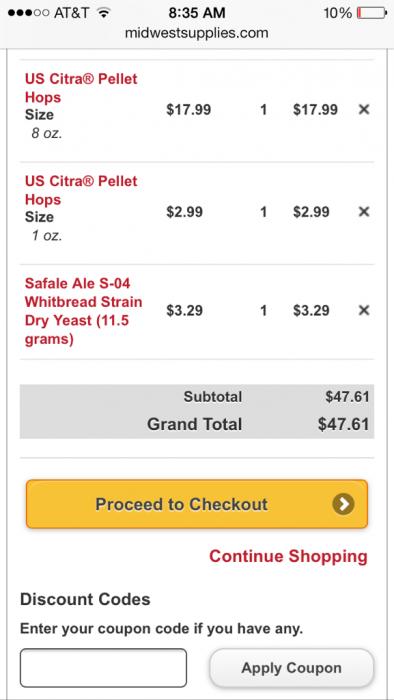The image size is (394, 700).
Task: Remove the 1 oz. Citra Pellet Hops item
Action: [x=364, y=212]
